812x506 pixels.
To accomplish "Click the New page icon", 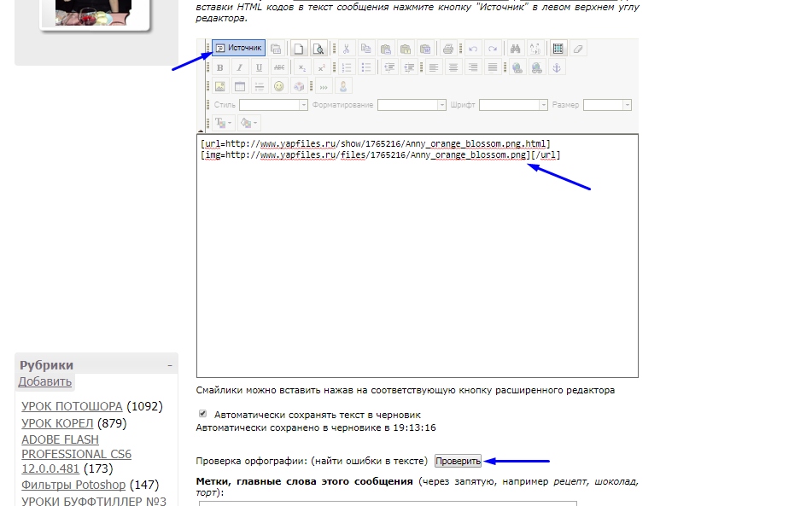I will [299, 49].
